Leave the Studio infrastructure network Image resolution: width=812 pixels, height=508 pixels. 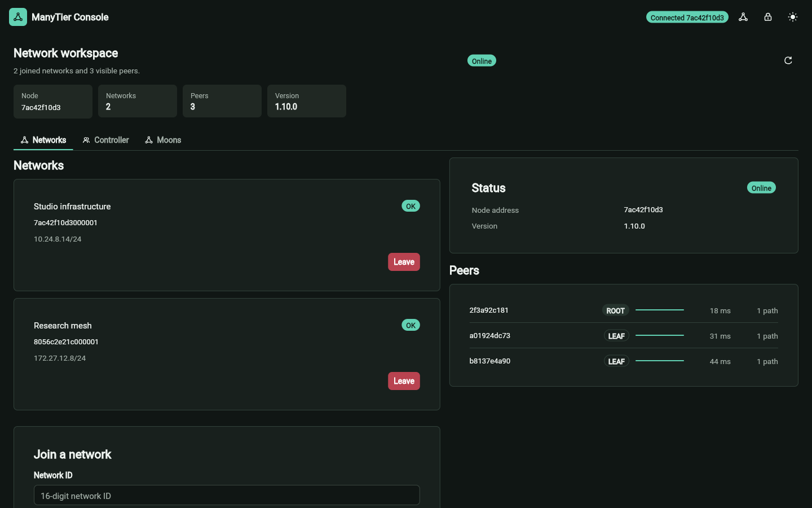404,262
